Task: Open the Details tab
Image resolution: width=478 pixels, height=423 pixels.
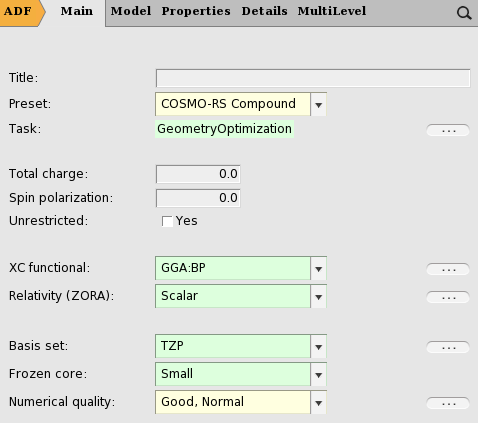Action: point(264,11)
